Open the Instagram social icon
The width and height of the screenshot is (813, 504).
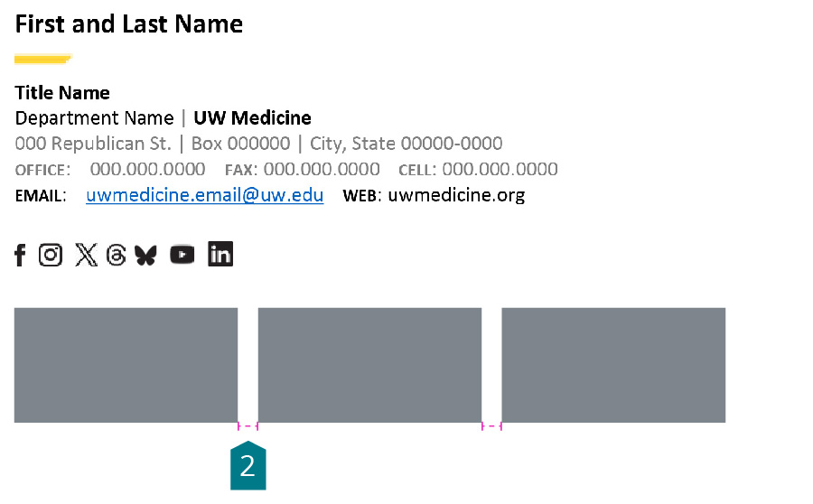tap(51, 256)
